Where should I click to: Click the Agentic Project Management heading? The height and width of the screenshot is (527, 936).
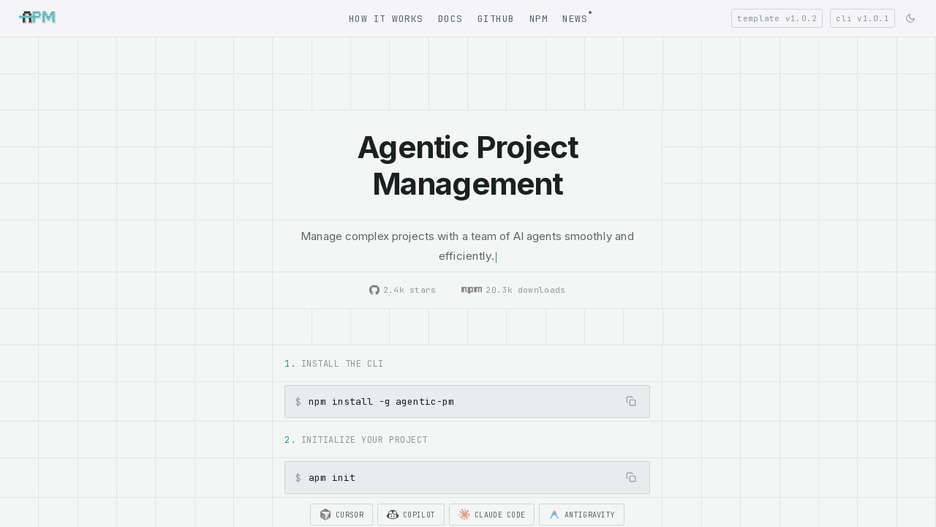(468, 165)
